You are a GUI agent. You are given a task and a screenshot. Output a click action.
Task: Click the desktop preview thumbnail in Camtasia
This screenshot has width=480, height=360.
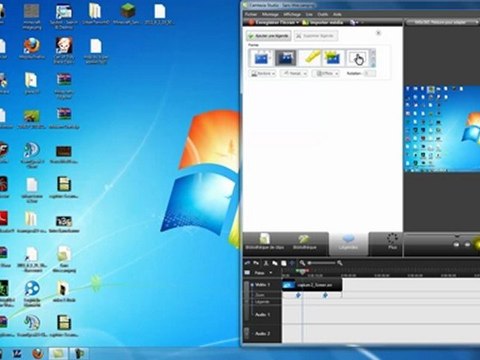442,129
